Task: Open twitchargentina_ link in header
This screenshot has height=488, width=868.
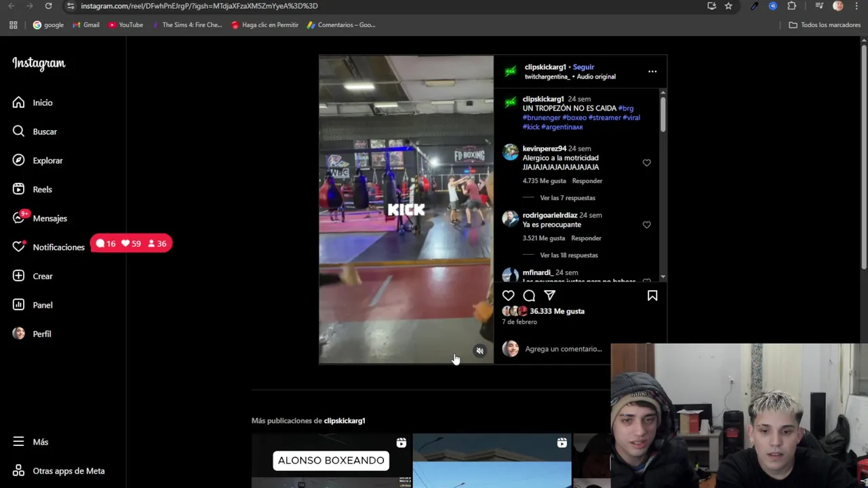Action: (547, 77)
